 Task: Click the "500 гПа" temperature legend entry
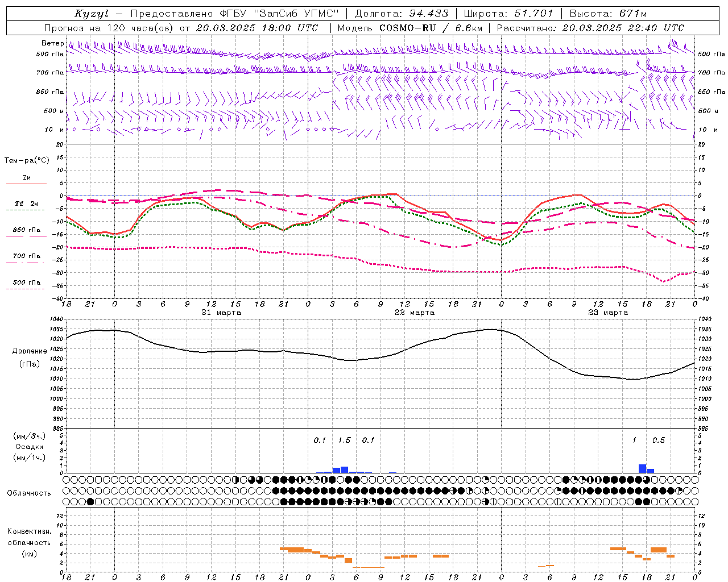coord(26,282)
